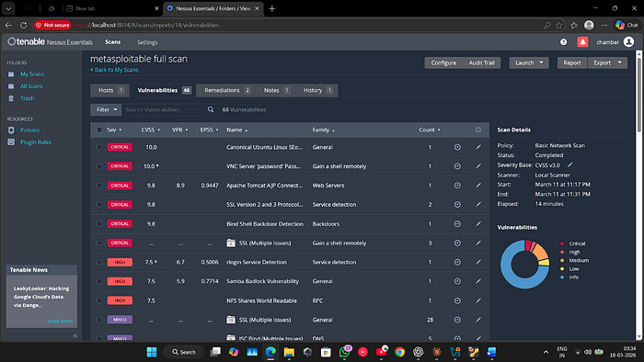
Task: Sort by Family column
Action: [323, 130]
